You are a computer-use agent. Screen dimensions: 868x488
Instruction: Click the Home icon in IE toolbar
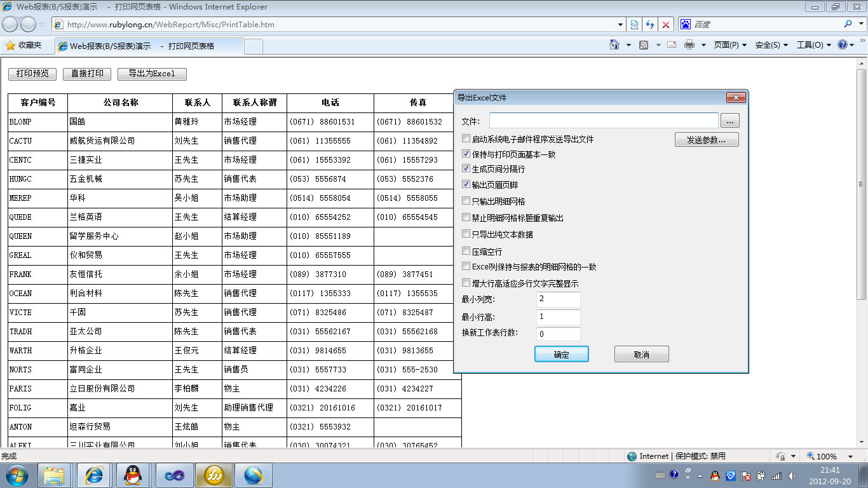tap(614, 45)
